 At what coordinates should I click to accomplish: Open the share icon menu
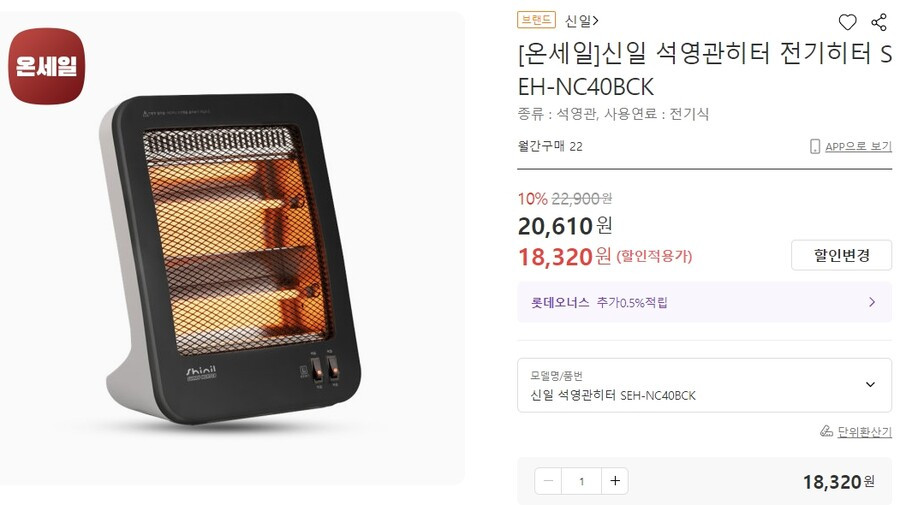[x=879, y=22]
